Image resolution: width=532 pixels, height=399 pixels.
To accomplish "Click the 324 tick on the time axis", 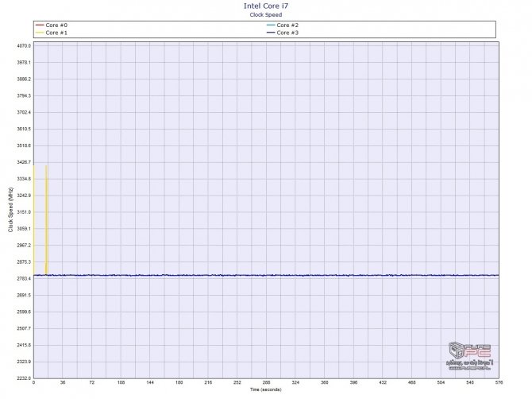I will [x=295, y=382].
